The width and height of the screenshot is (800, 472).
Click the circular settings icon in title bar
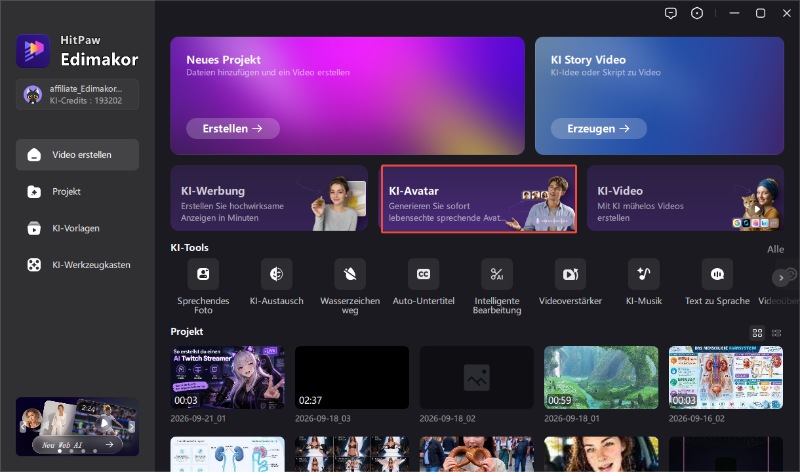click(697, 13)
